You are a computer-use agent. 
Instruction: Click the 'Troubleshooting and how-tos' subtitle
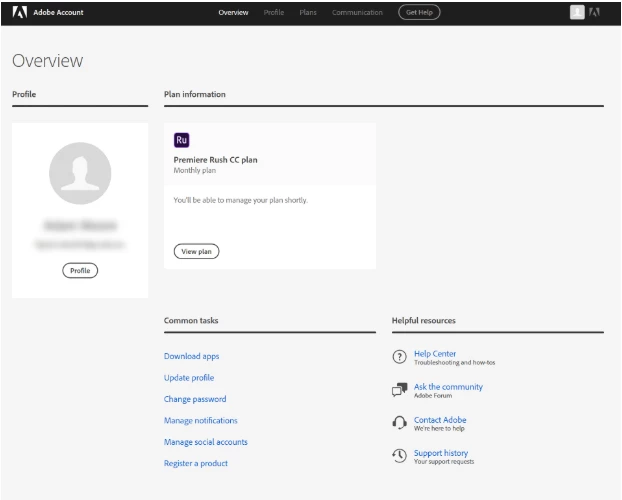[x=455, y=363]
